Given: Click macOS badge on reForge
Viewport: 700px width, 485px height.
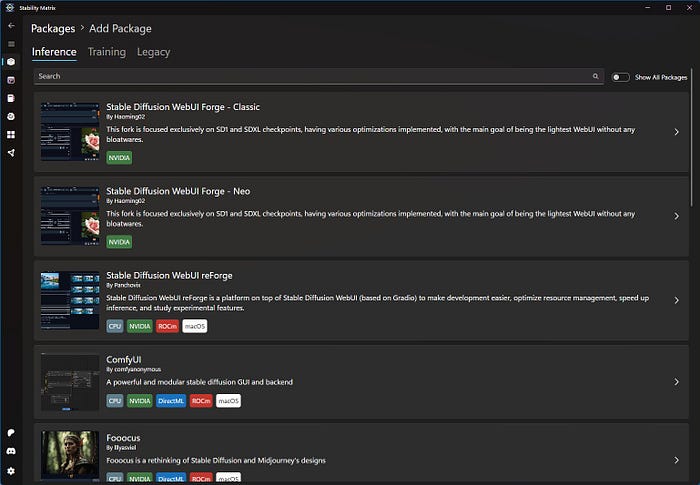Looking at the screenshot, I should 195,326.
